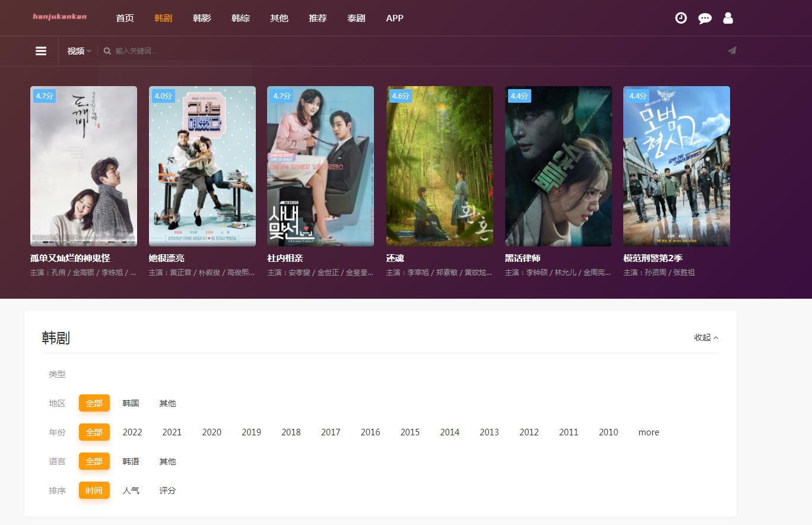This screenshot has height=525, width=812.
Task: Select 全部 in the 地区 filter row
Action: pos(94,403)
